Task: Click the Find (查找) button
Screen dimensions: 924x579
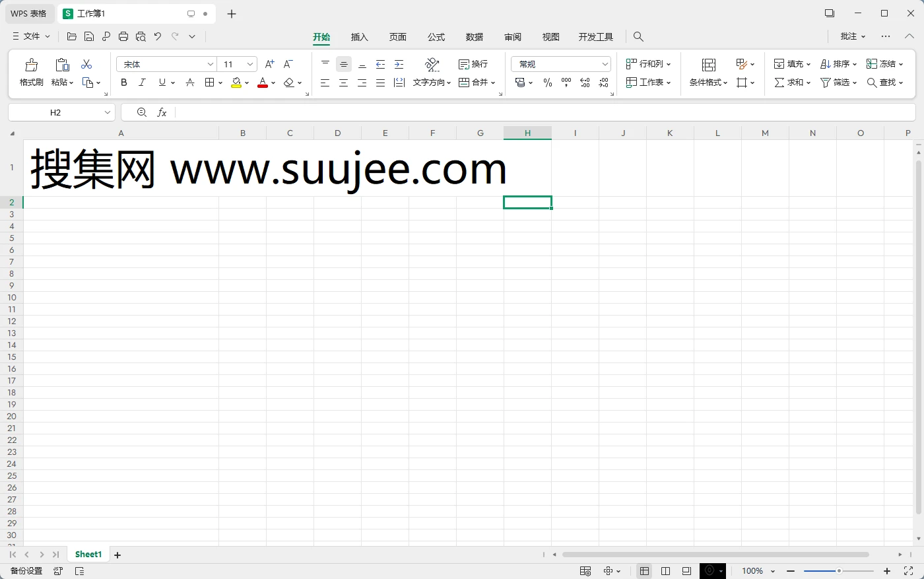Action: point(884,83)
